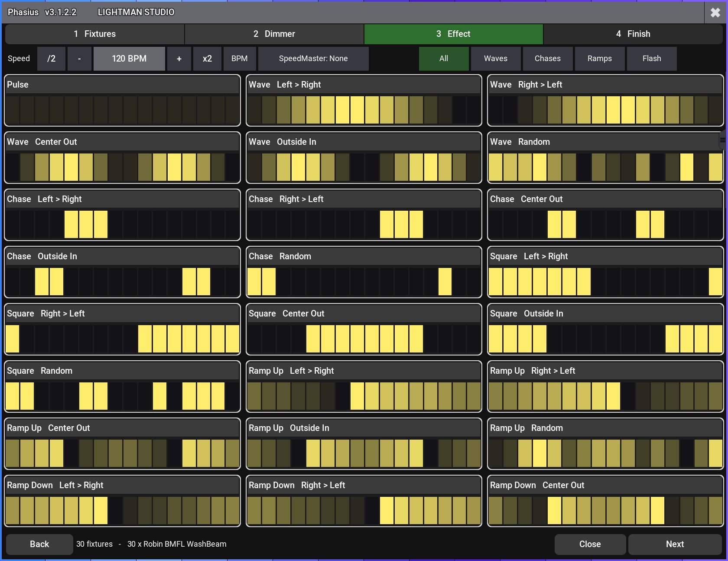Pick the Square Random effect
Screen dimensions: 728x561
click(x=122, y=387)
